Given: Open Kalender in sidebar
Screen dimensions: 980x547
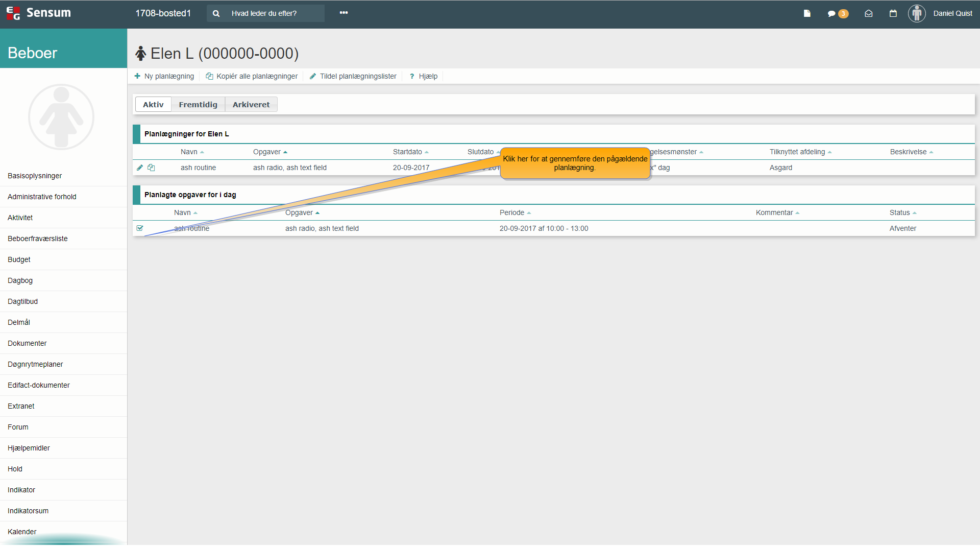Looking at the screenshot, I should click(63, 532).
